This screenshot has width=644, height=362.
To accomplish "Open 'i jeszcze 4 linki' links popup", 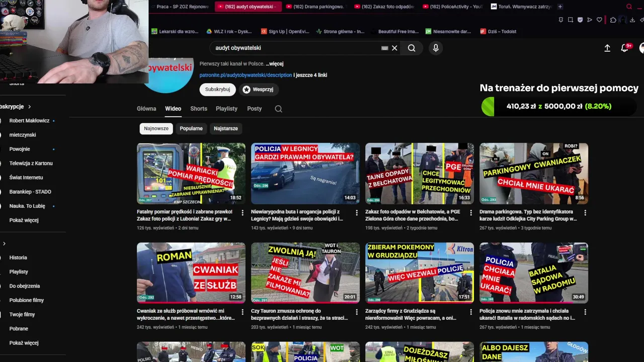I will pos(310,75).
